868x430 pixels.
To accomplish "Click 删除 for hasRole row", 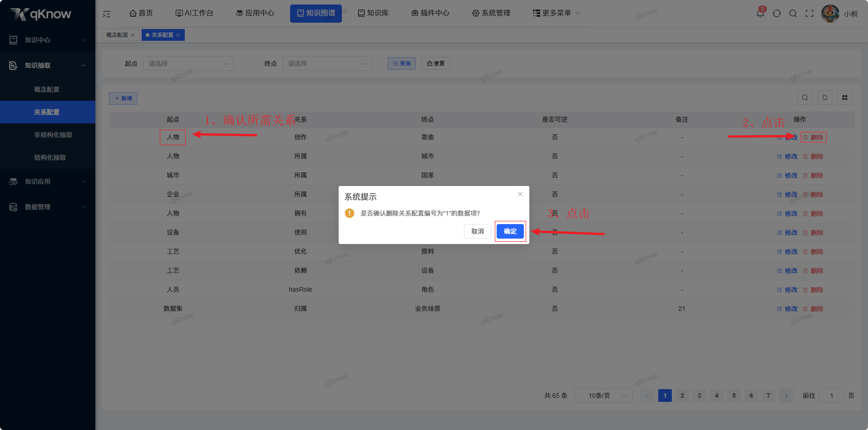I will (813, 290).
